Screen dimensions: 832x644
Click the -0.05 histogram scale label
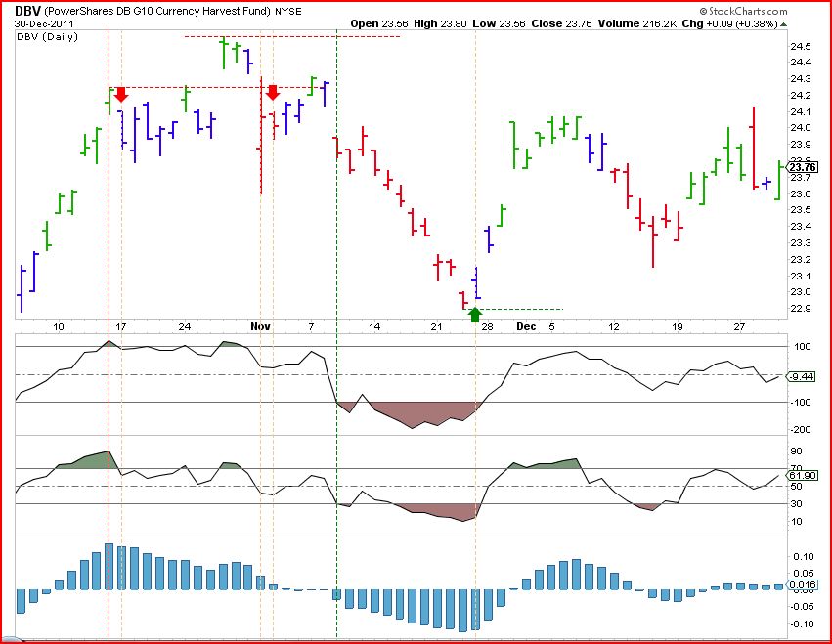point(802,606)
